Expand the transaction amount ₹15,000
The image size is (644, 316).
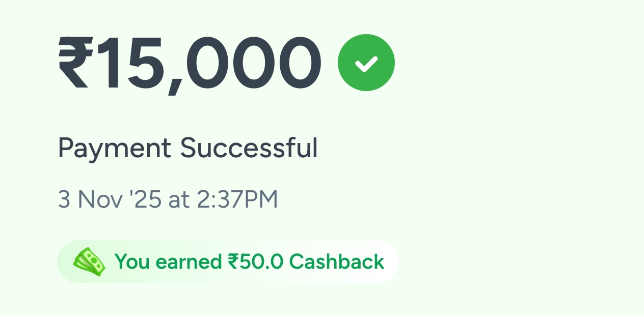tap(189, 62)
